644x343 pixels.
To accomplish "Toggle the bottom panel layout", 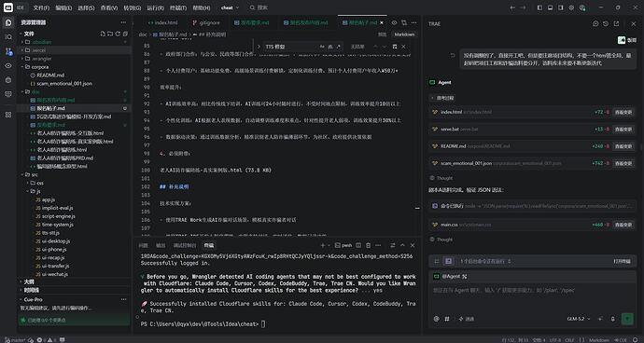I will [550, 7].
